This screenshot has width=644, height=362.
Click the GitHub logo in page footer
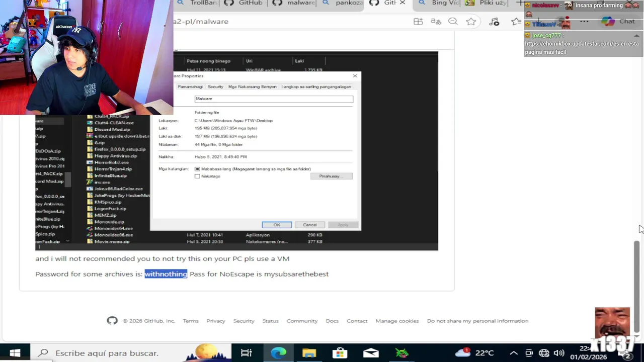pyautogui.click(x=112, y=321)
